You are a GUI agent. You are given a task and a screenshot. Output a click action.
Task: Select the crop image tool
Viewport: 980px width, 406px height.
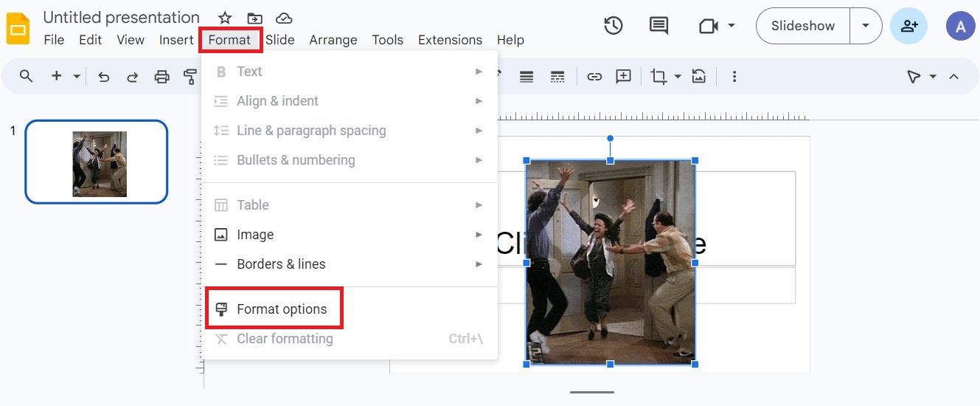click(x=658, y=76)
